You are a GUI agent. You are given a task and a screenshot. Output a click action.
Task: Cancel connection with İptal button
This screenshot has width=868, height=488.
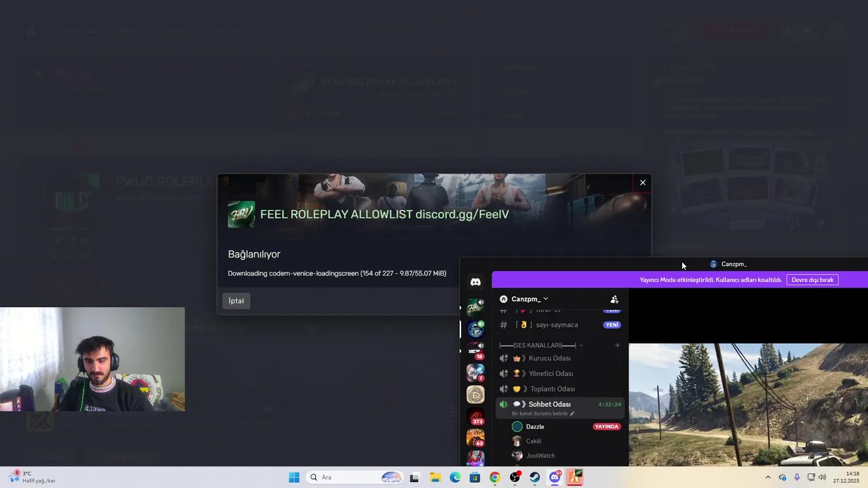point(236,301)
